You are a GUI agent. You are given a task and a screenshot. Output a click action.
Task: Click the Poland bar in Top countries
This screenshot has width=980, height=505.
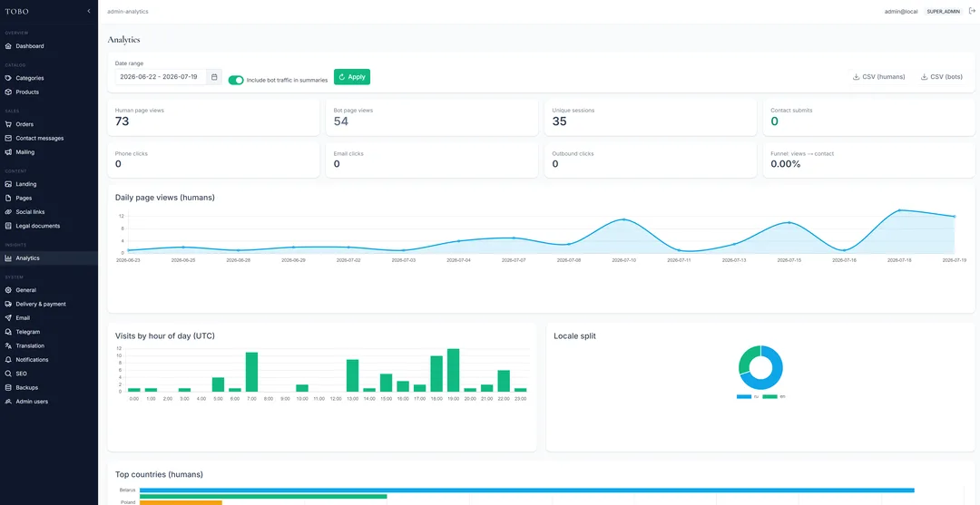pos(181,502)
